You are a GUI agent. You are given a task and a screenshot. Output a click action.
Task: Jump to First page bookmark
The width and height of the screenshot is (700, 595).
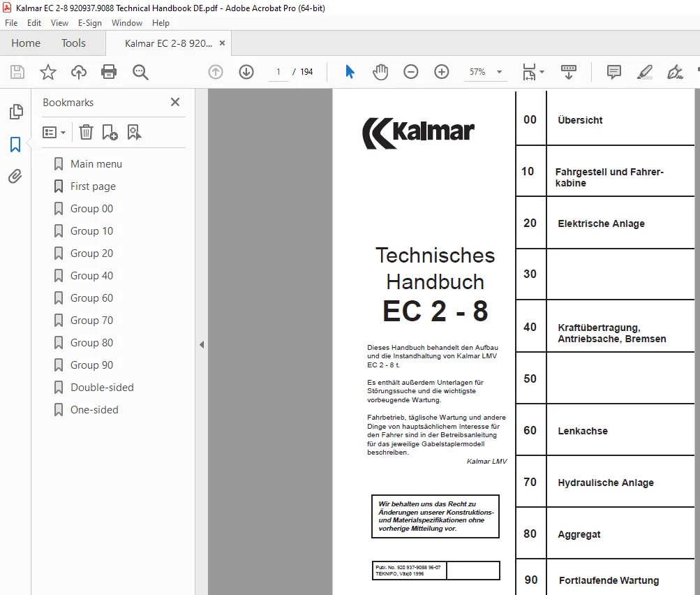coord(93,186)
